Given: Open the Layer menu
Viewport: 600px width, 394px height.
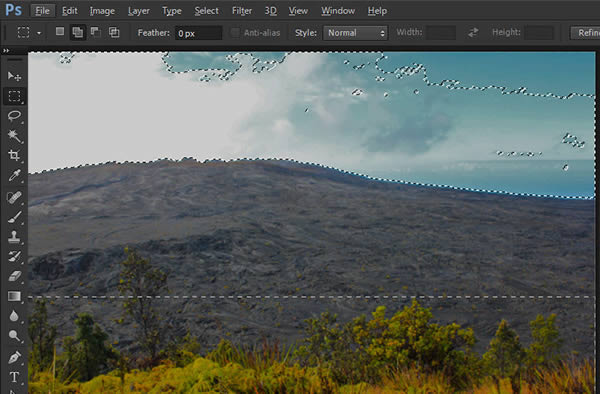Looking at the screenshot, I should click(x=139, y=11).
